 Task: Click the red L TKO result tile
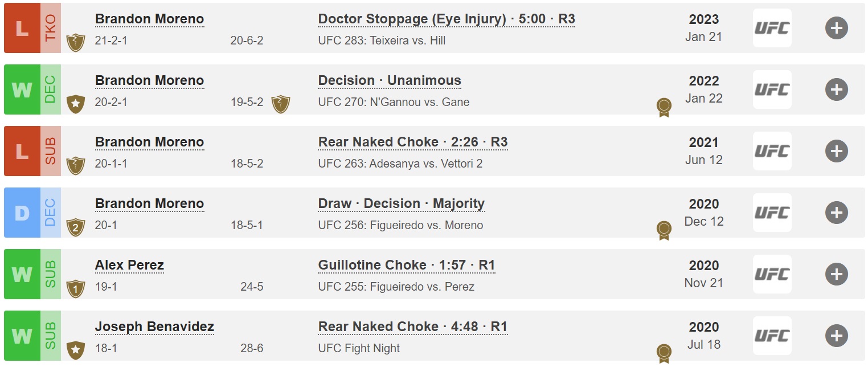tap(32, 28)
